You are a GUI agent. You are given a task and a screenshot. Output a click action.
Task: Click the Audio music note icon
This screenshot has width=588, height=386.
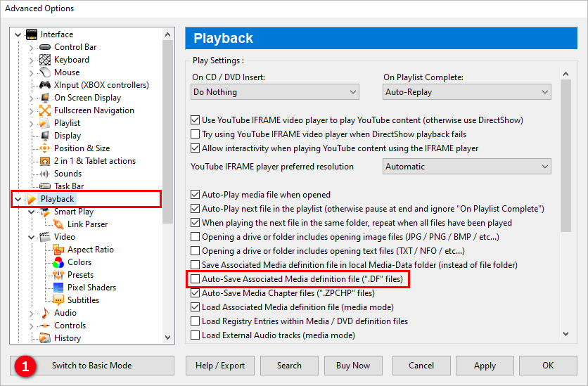click(45, 313)
